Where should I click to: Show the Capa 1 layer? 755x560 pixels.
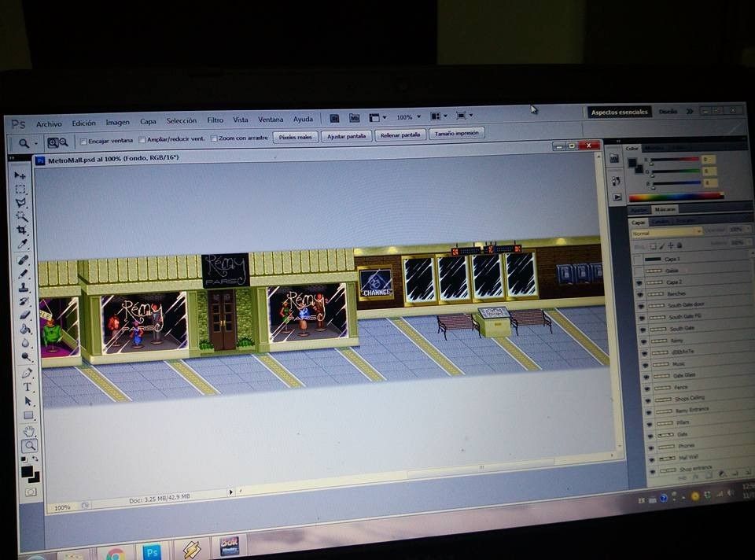[638, 260]
